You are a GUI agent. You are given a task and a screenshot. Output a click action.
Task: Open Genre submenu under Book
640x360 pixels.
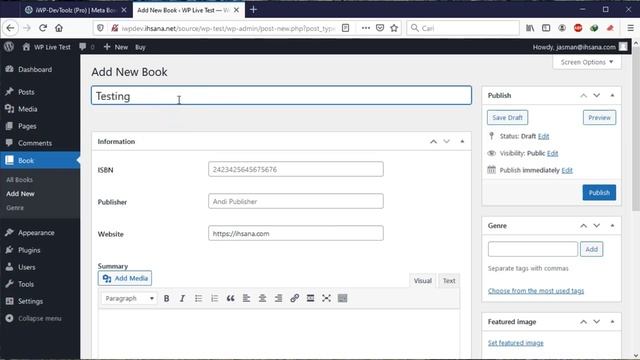coord(15,208)
